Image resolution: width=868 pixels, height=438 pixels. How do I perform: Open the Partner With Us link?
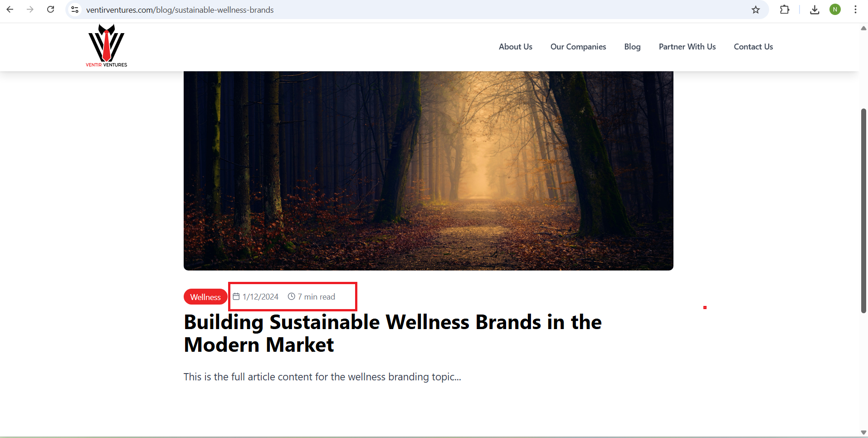[x=687, y=47]
